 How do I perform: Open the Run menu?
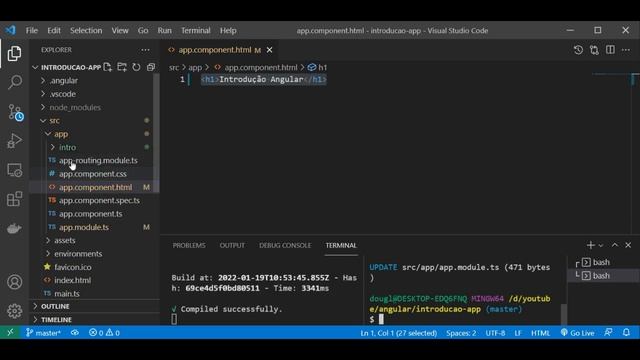tap(164, 31)
